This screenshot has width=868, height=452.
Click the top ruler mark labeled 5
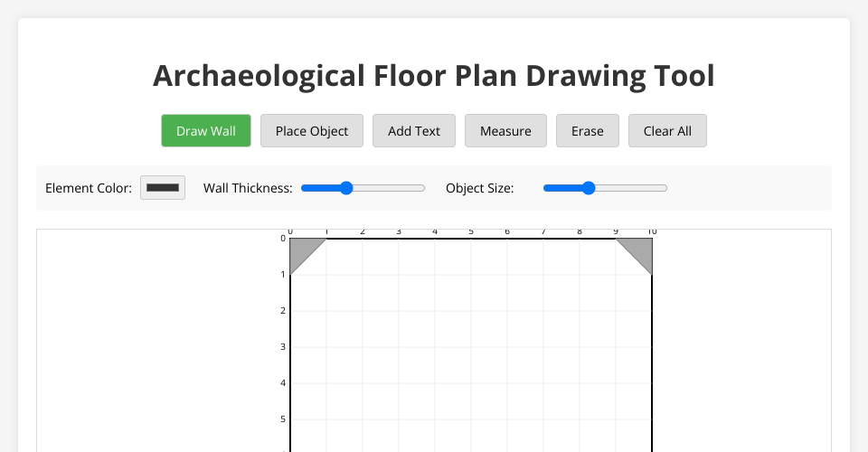coord(471,232)
